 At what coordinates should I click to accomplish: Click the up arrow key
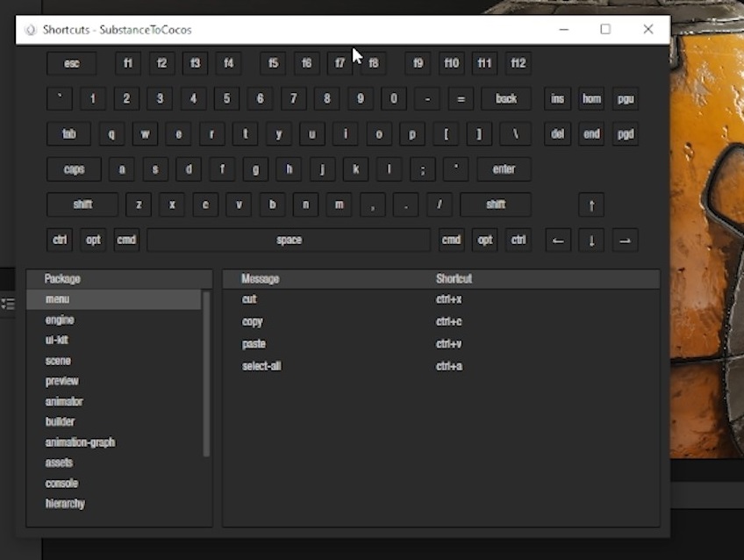coord(591,205)
